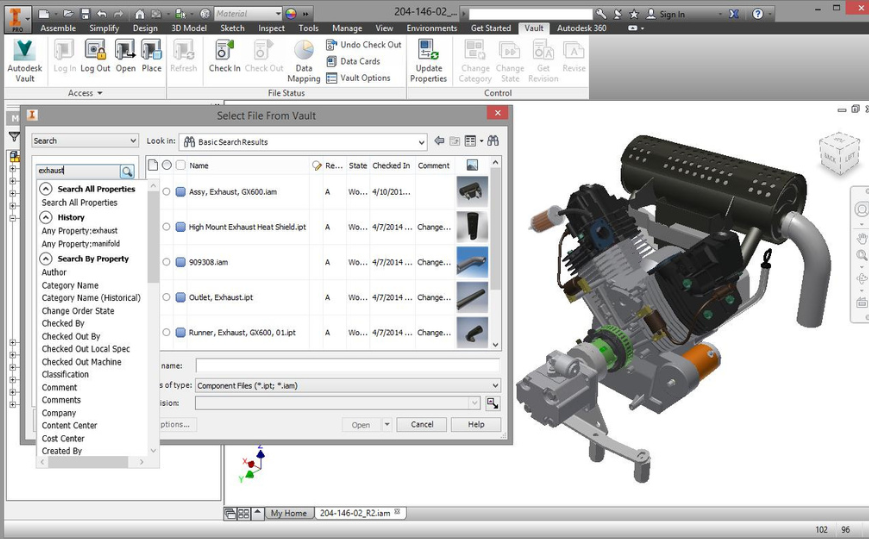Click the pan hand navigation icon

pos(861,239)
